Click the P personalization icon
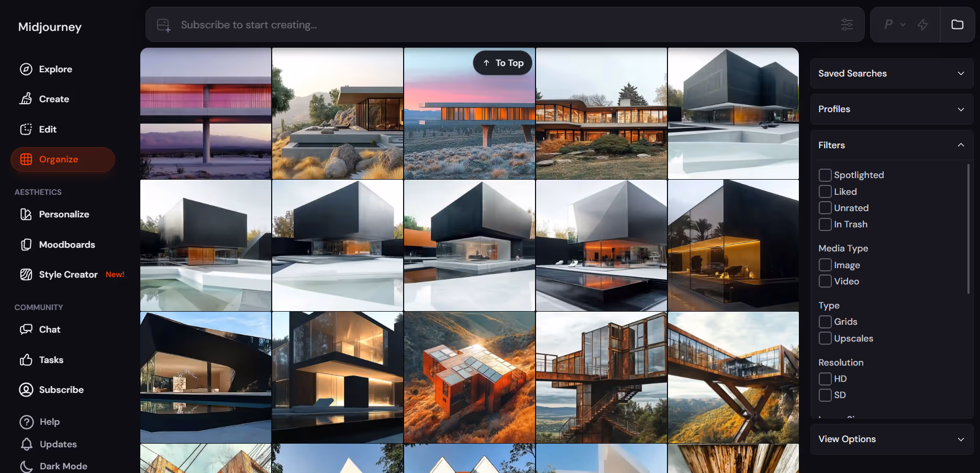The image size is (980, 473). click(x=889, y=24)
